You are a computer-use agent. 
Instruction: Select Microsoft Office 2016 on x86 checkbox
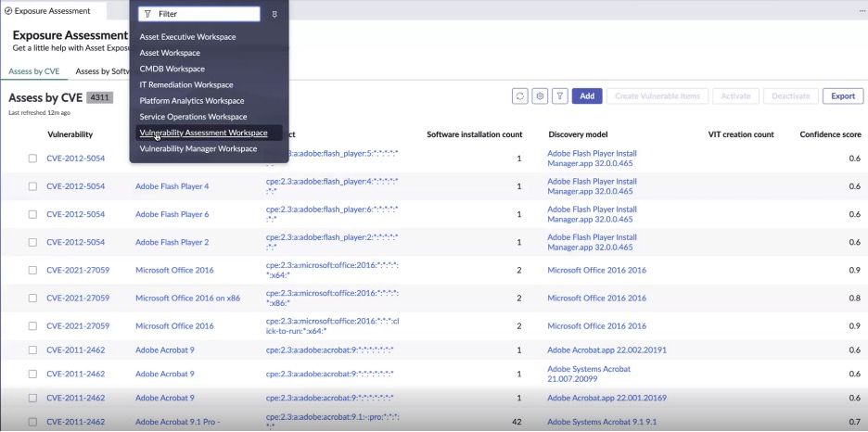(x=32, y=299)
